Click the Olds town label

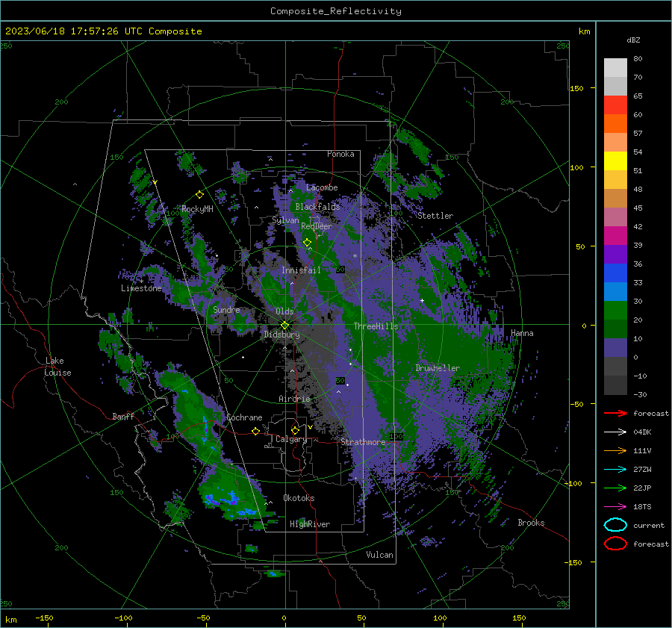[x=284, y=311]
